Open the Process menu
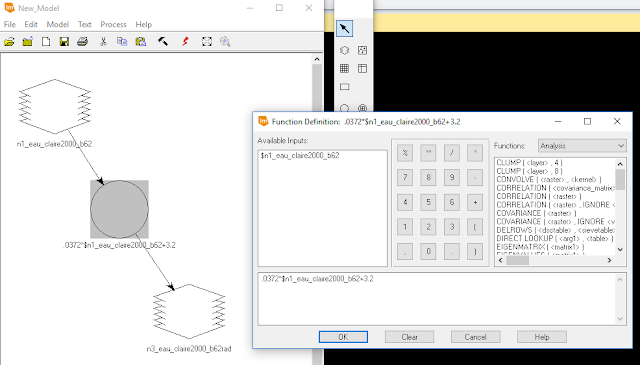The width and height of the screenshot is (640, 365). (113, 24)
